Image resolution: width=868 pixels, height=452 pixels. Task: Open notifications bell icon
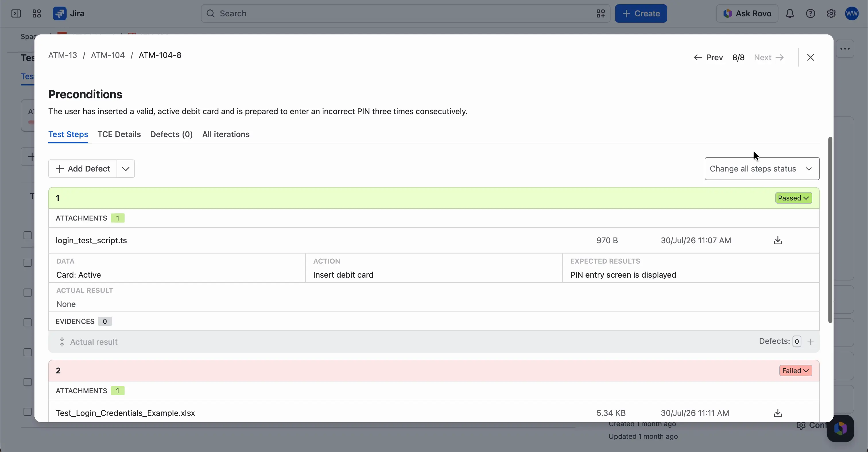tap(790, 13)
